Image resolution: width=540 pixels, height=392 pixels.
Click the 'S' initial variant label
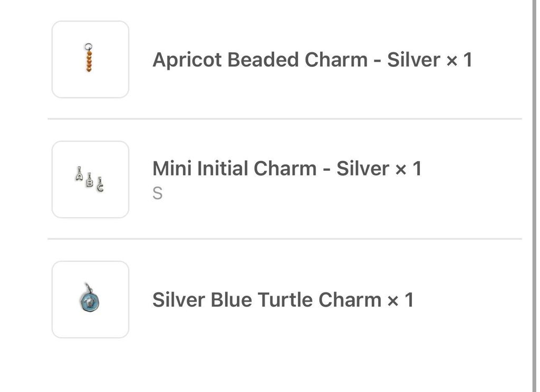[157, 193]
